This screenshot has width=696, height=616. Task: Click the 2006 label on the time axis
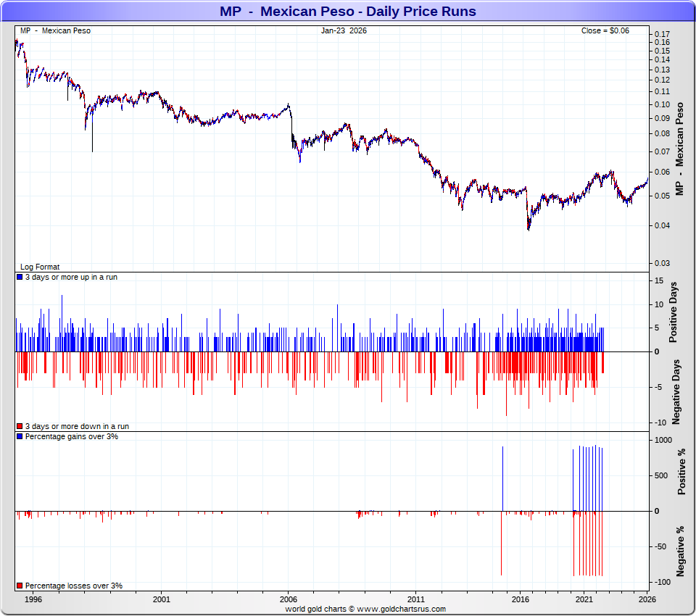point(289,599)
